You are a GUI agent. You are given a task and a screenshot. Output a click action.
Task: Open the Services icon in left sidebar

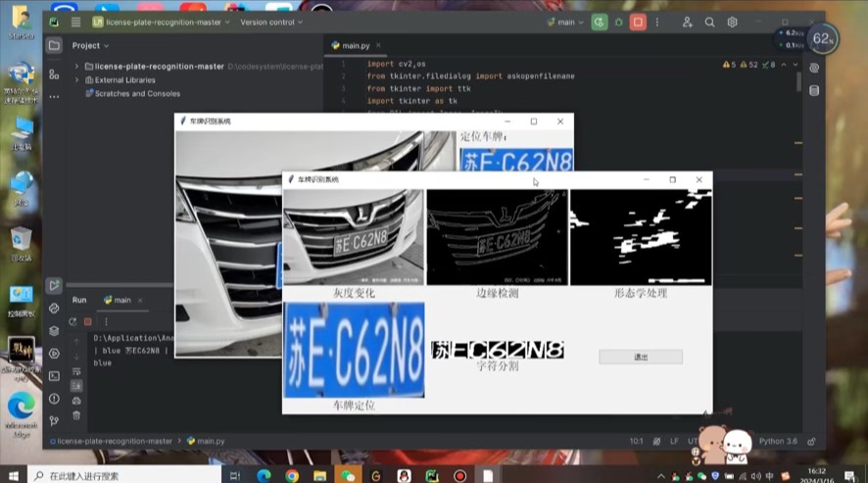(x=54, y=354)
